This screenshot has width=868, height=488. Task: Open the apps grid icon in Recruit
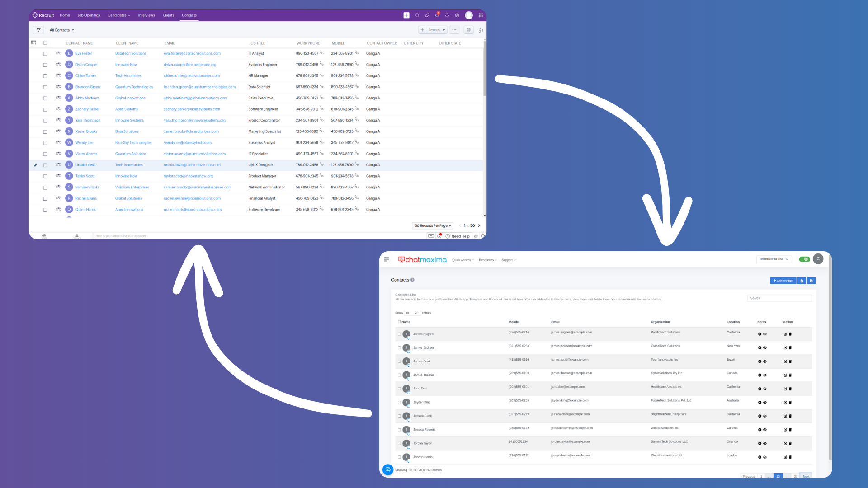coord(481,15)
